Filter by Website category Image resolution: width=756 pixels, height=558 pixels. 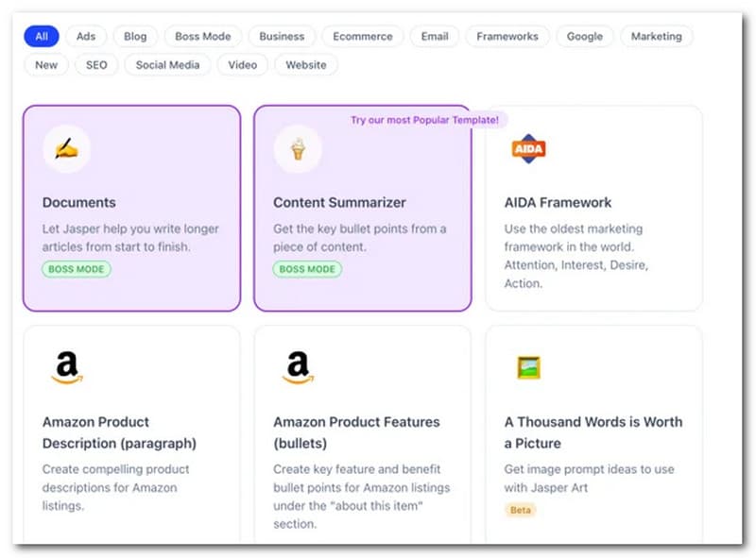point(305,64)
